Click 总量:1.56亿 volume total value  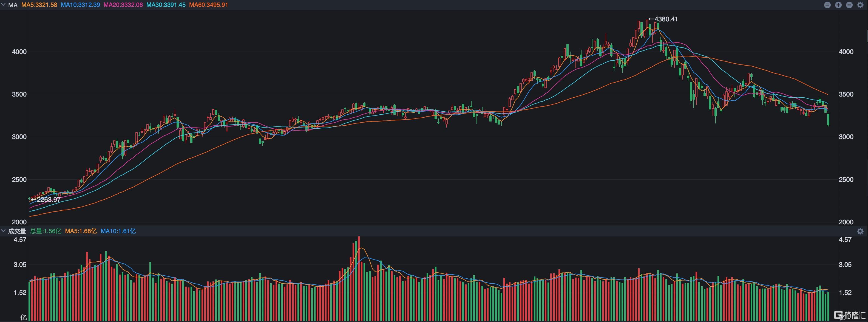(x=46, y=231)
